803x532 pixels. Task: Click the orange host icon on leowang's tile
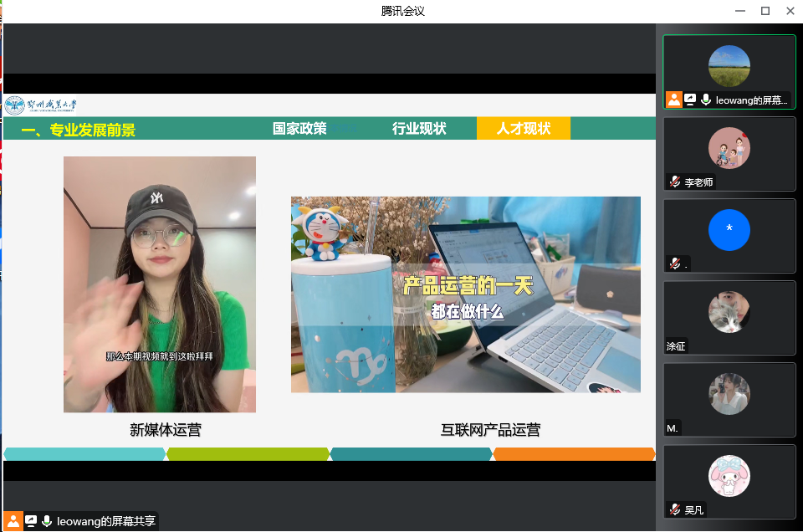[x=674, y=100]
